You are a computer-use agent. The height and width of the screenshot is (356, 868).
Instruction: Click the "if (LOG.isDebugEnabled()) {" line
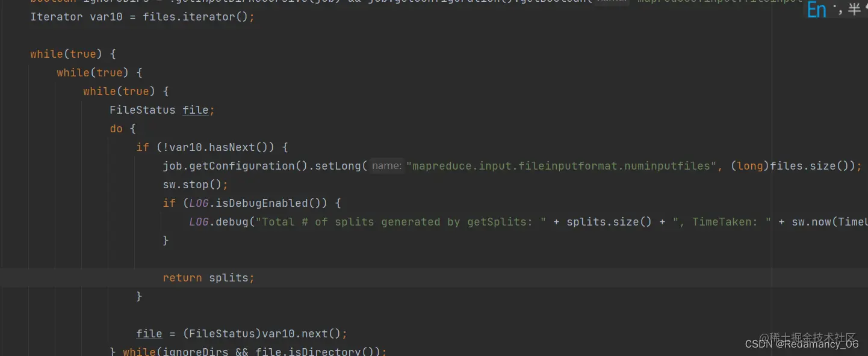point(252,203)
